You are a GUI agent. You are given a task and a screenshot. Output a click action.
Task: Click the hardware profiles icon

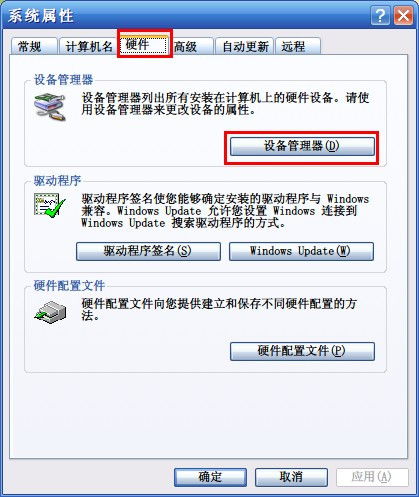pos(50,312)
